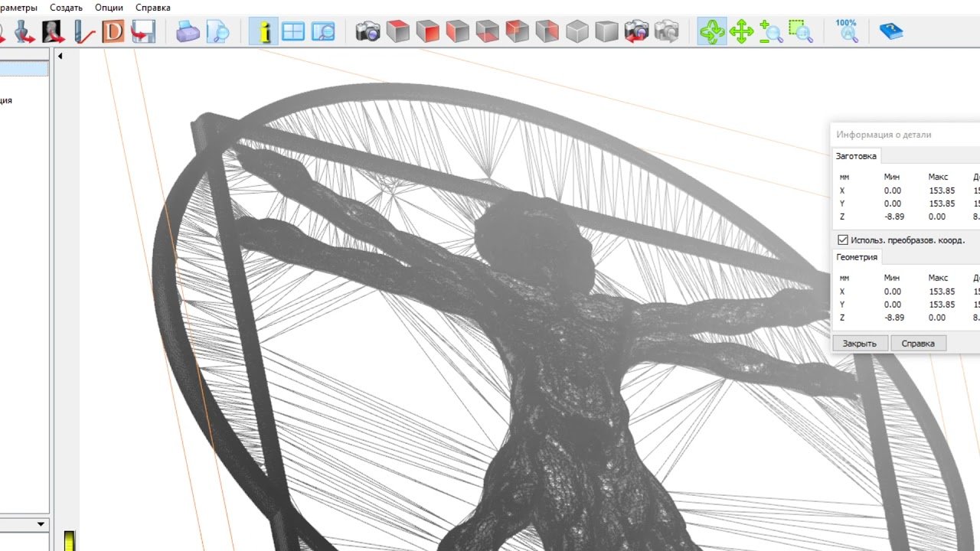The image size is (980, 551).
Task: Select the highlighted row in left tree panel
Action: [24, 69]
